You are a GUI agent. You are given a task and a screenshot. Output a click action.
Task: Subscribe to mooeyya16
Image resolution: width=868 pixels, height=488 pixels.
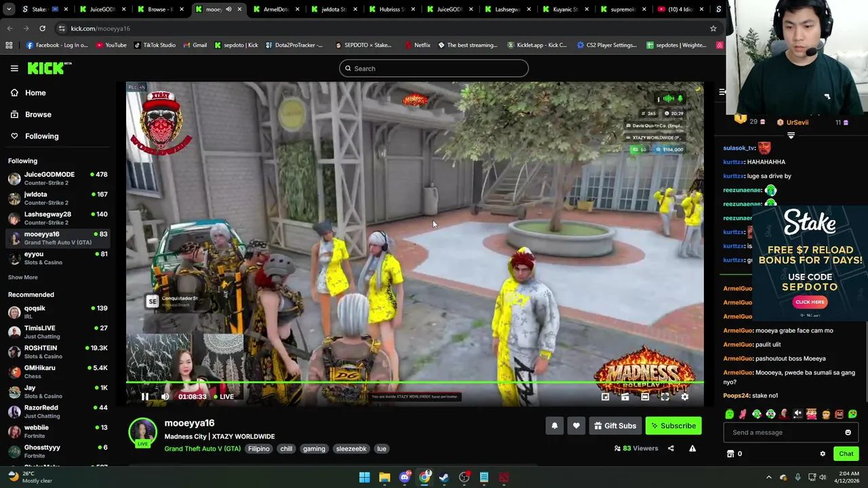673,426
